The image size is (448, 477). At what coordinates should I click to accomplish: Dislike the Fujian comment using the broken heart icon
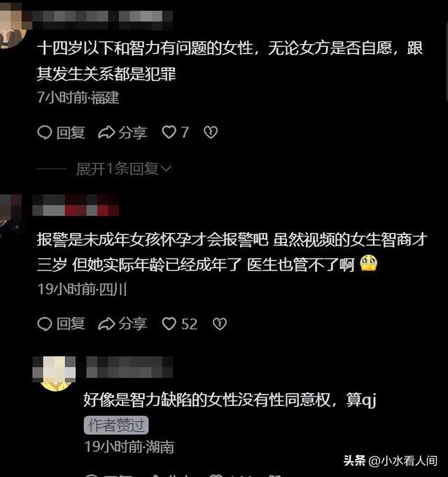[211, 132]
